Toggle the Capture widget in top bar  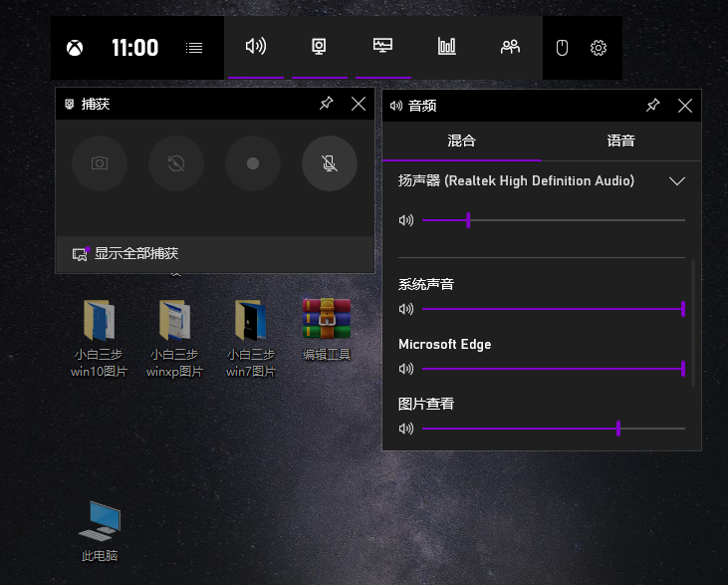(x=319, y=47)
